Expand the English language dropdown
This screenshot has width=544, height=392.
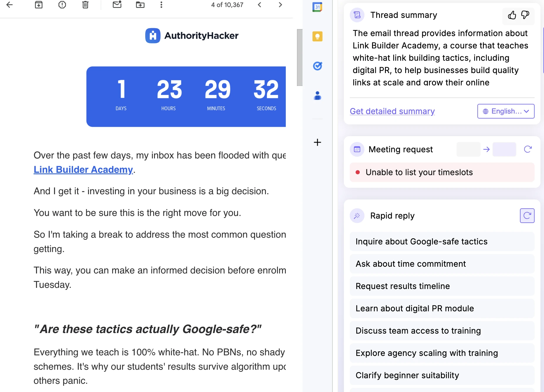point(506,111)
